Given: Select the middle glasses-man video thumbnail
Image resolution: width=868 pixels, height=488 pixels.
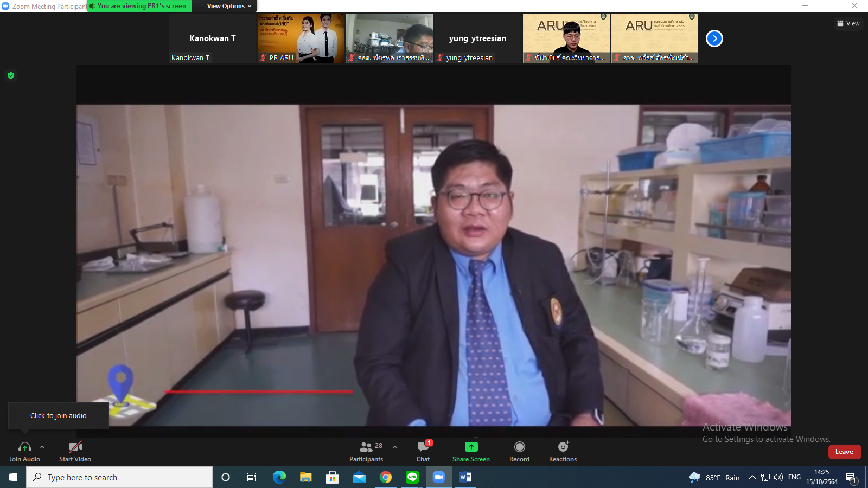Looking at the screenshot, I should tap(390, 38).
